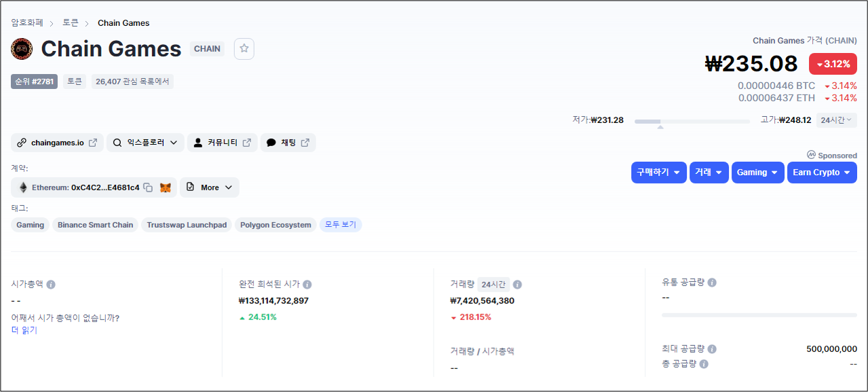Open the Earn Crypto dropdown

tap(821, 173)
